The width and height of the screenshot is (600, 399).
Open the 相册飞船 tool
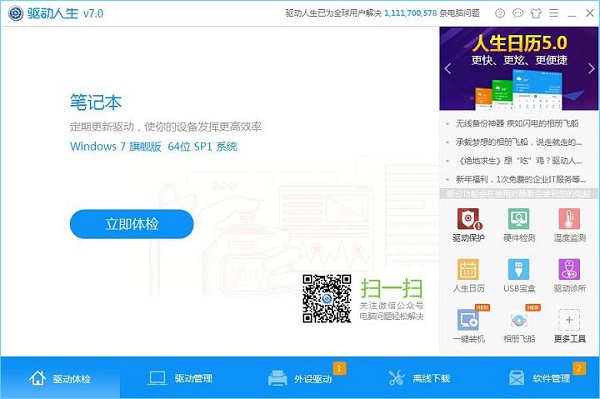click(x=518, y=320)
